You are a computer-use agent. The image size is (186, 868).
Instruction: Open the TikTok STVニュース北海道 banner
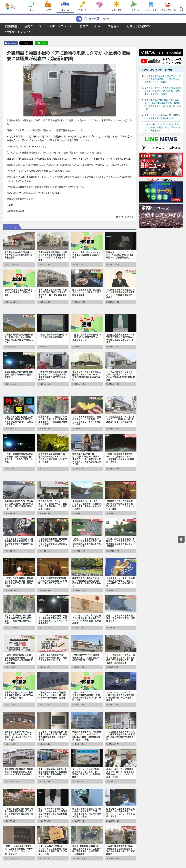tap(161, 53)
